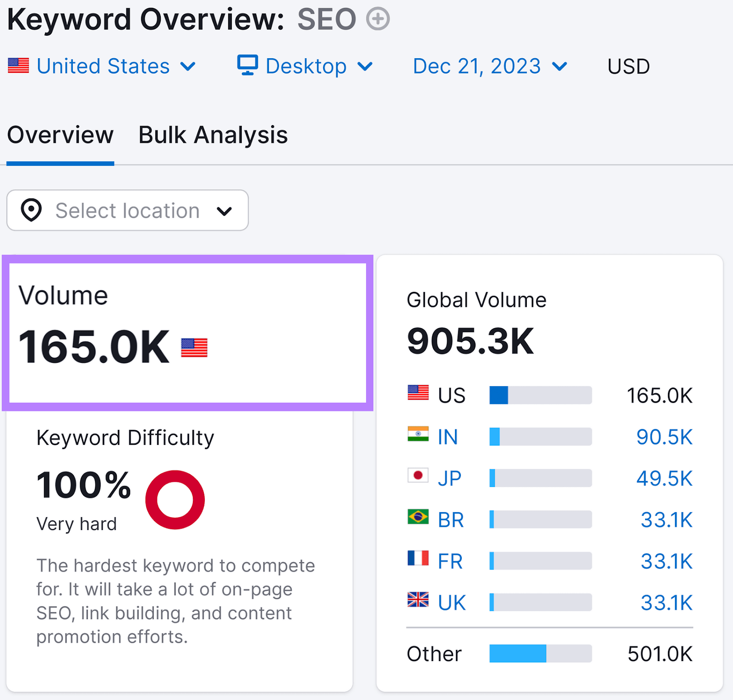Click the USD currency label
This screenshot has width=733, height=700.
628,66
